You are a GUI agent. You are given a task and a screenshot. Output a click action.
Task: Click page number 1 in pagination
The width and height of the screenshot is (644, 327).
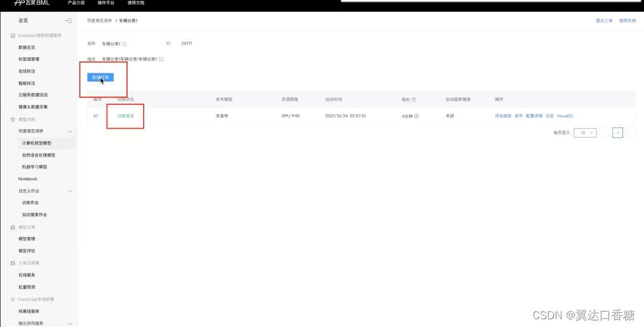(617, 132)
